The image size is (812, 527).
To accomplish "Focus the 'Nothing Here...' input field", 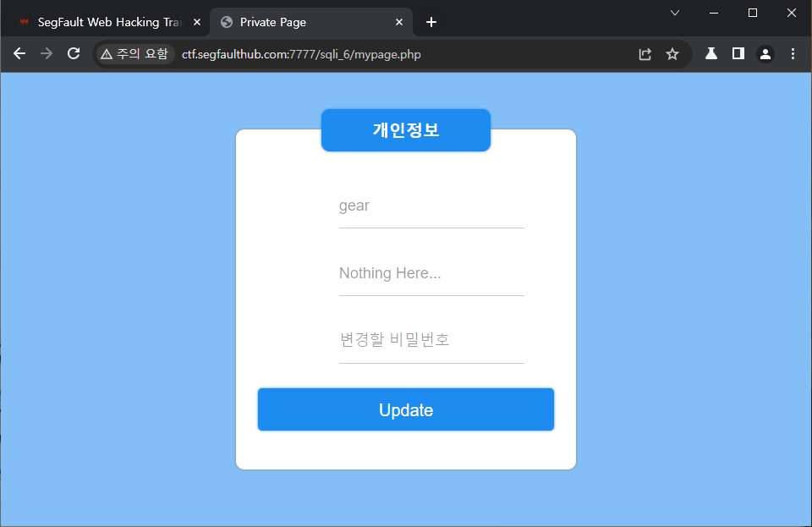I will point(431,273).
